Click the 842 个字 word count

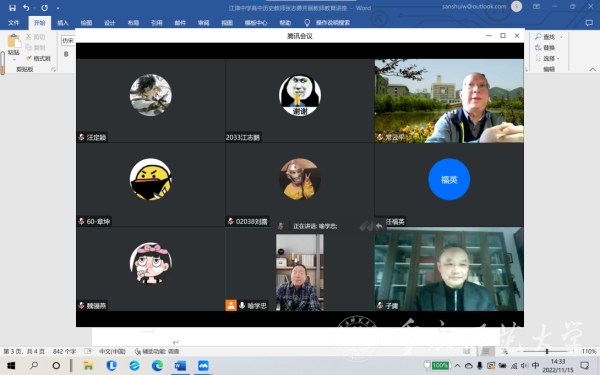pyautogui.click(x=64, y=351)
